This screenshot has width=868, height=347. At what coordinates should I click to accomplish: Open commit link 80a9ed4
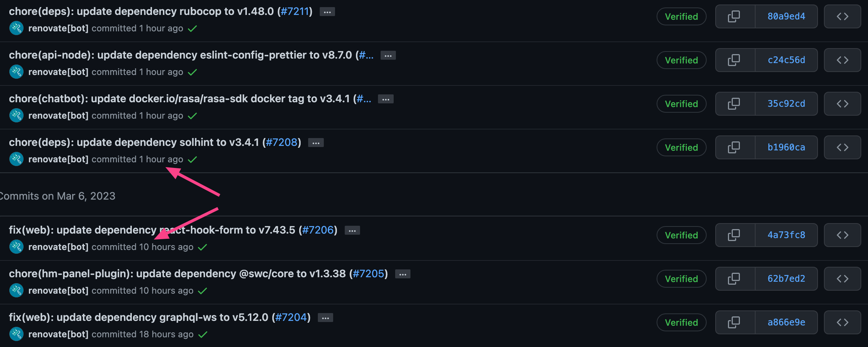coord(786,16)
